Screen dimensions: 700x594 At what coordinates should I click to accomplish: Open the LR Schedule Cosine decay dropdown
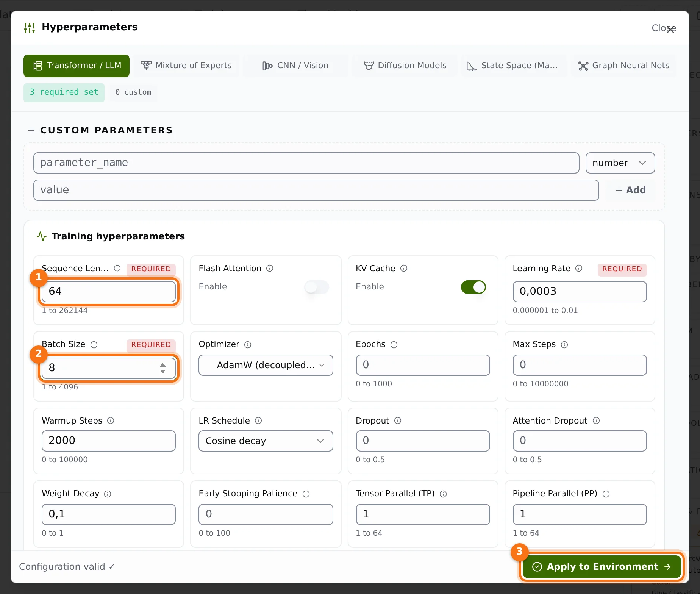(266, 441)
